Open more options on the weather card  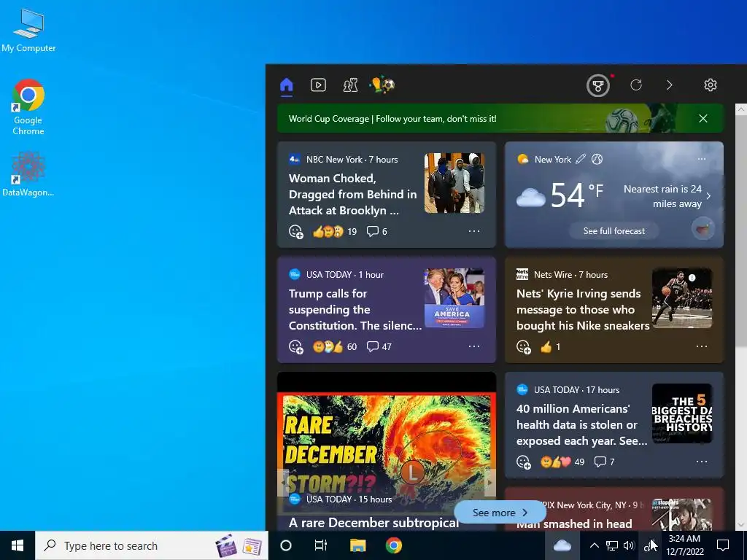tap(702, 159)
